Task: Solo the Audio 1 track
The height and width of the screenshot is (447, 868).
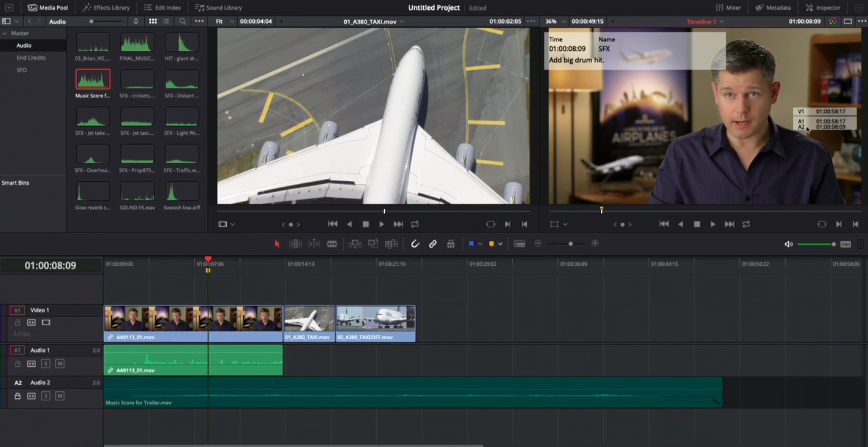Action: pyautogui.click(x=46, y=363)
